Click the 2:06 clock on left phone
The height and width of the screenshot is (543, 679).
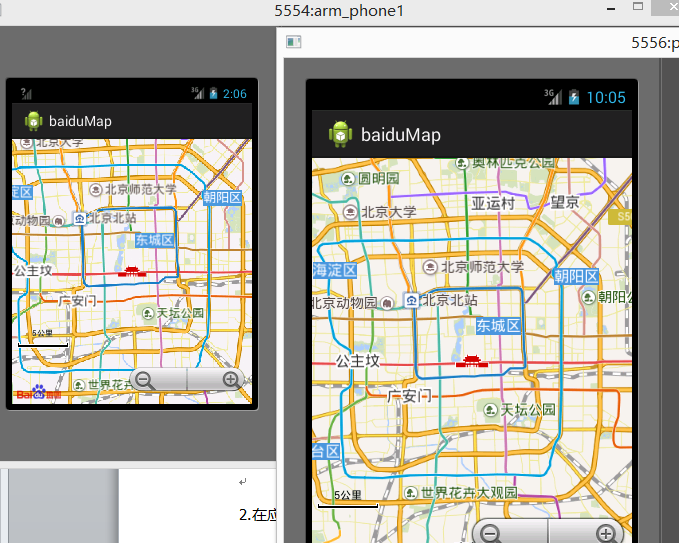(235, 94)
